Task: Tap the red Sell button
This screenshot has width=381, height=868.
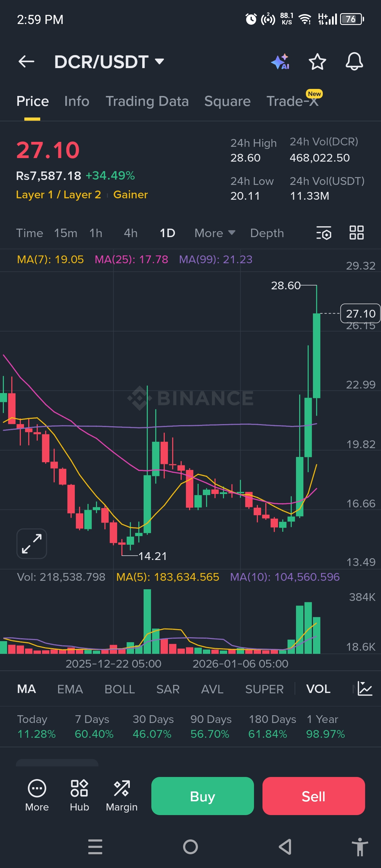Action: pyautogui.click(x=314, y=796)
